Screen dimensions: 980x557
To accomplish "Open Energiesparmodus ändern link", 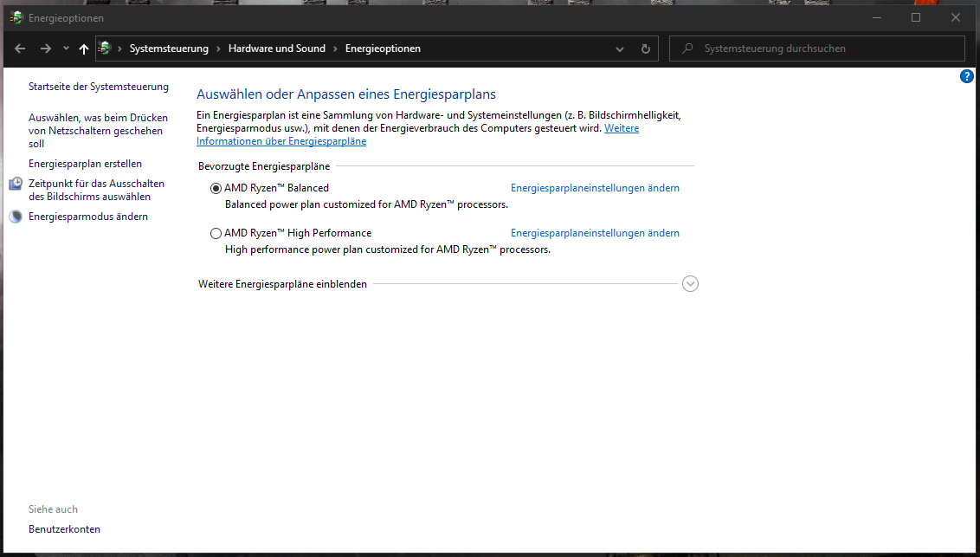I will pyautogui.click(x=88, y=217).
